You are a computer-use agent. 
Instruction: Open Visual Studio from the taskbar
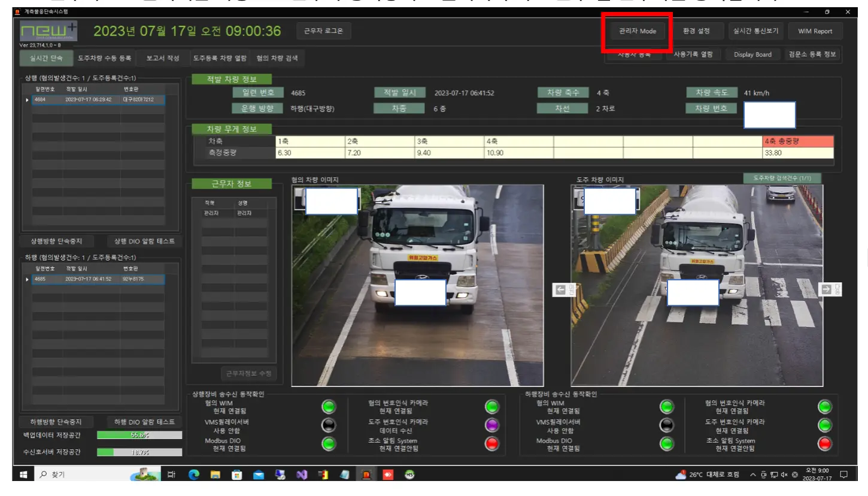(x=301, y=475)
